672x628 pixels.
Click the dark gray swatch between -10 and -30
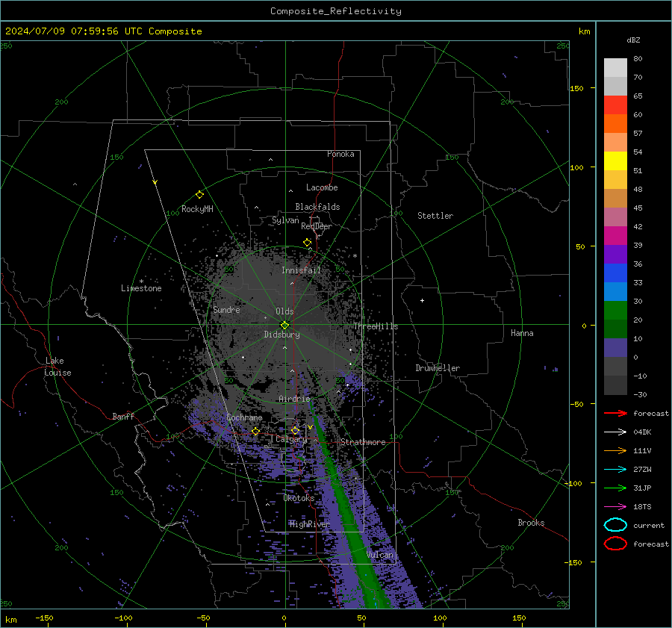click(x=615, y=385)
